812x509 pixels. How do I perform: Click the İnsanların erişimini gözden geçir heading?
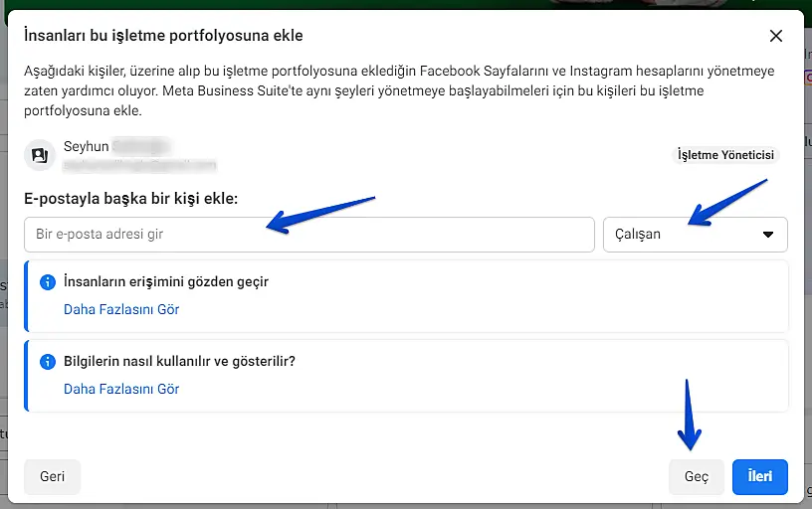click(166, 281)
